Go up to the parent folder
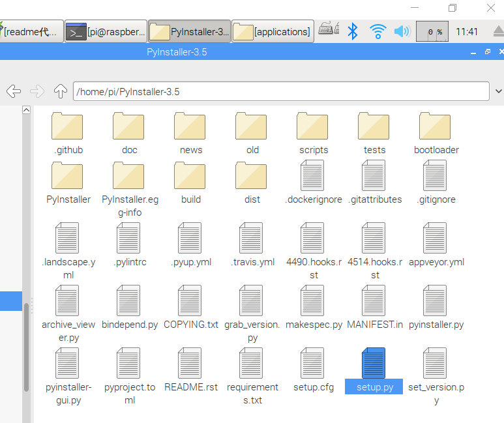The width and height of the screenshot is (504, 423). coord(61,92)
